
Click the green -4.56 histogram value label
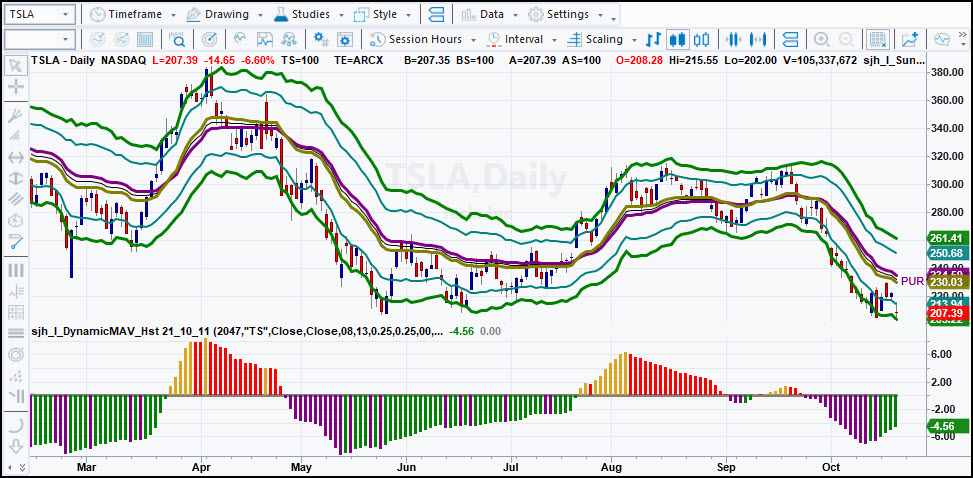(x=947, y=426)
